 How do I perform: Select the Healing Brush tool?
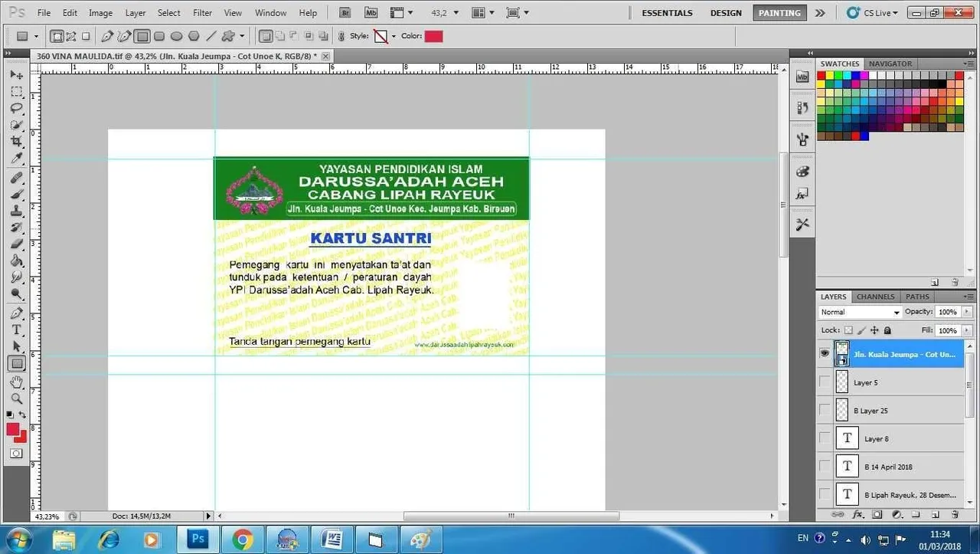pyautogui.click(x=16, y=178)
